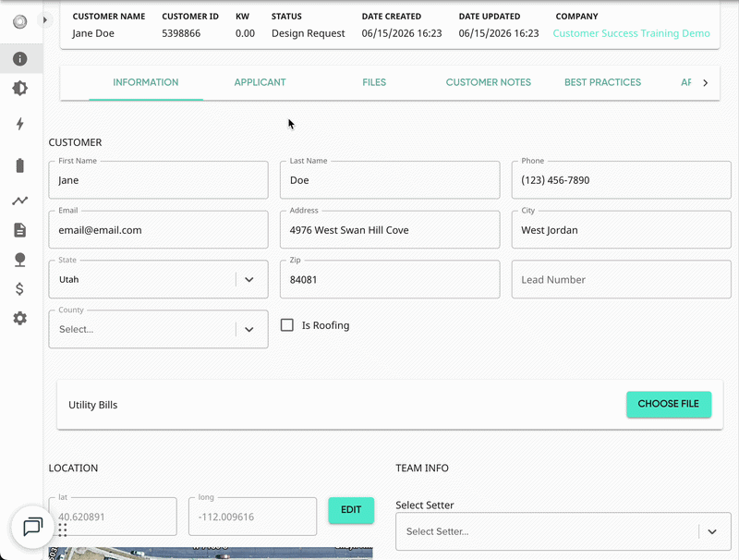
Task: Click the City input field
Action: click(621, 229)
